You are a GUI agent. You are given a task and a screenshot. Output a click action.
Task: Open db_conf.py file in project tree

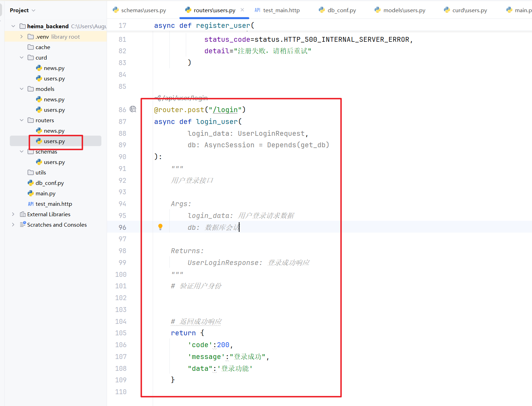tap(50, 183)
